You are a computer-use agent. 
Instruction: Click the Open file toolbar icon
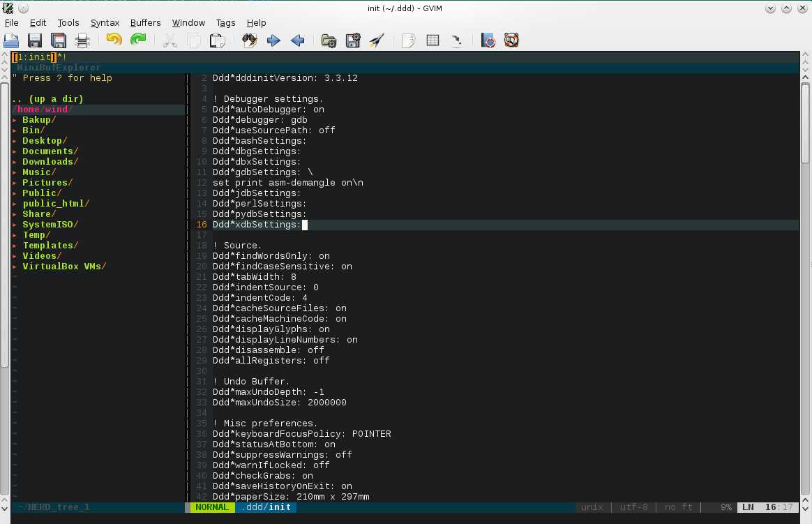tap(11, 40)
